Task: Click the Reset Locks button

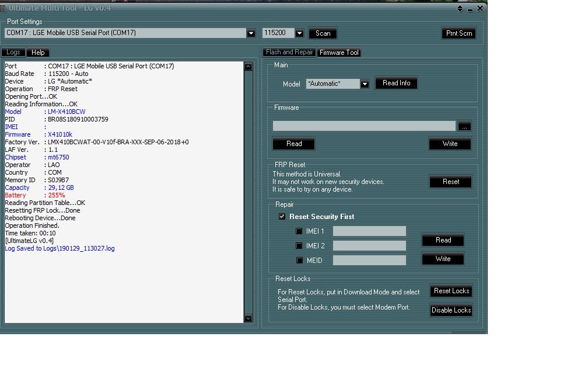Action: click(x=452, y=291)
